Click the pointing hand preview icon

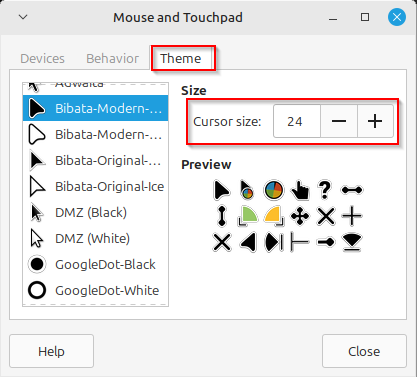pos(300,190)
